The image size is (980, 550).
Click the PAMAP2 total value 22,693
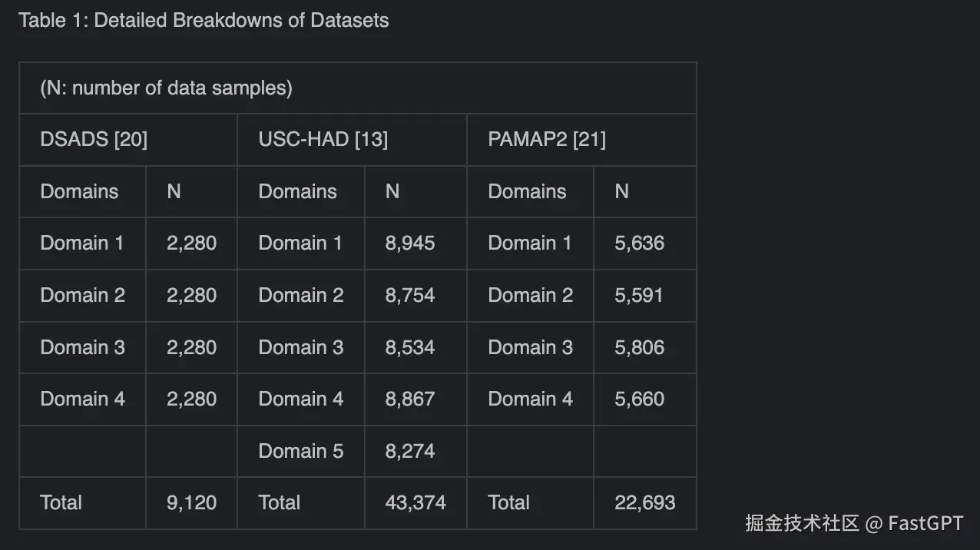tap(644, 503)
